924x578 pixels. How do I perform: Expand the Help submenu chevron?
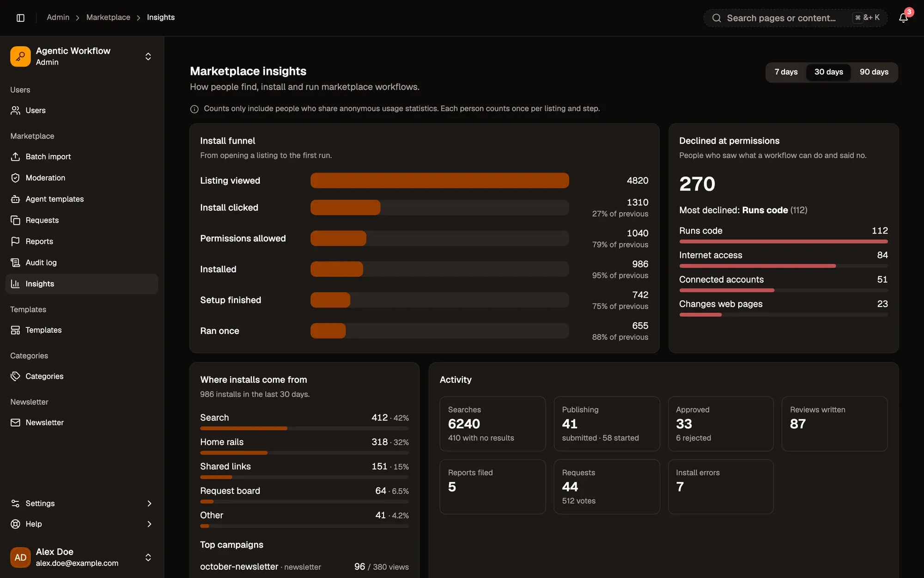149,524
